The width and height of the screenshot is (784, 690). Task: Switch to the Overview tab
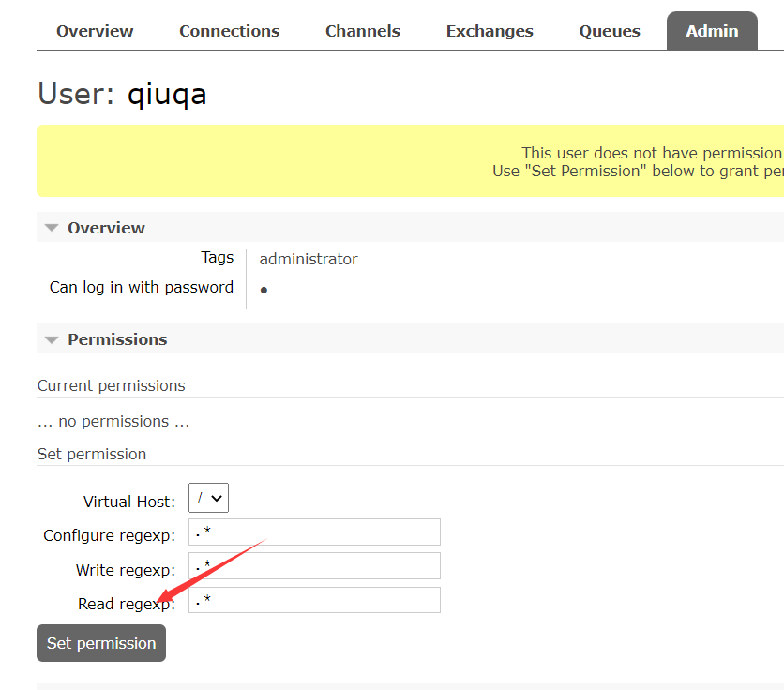click(94, 30)
